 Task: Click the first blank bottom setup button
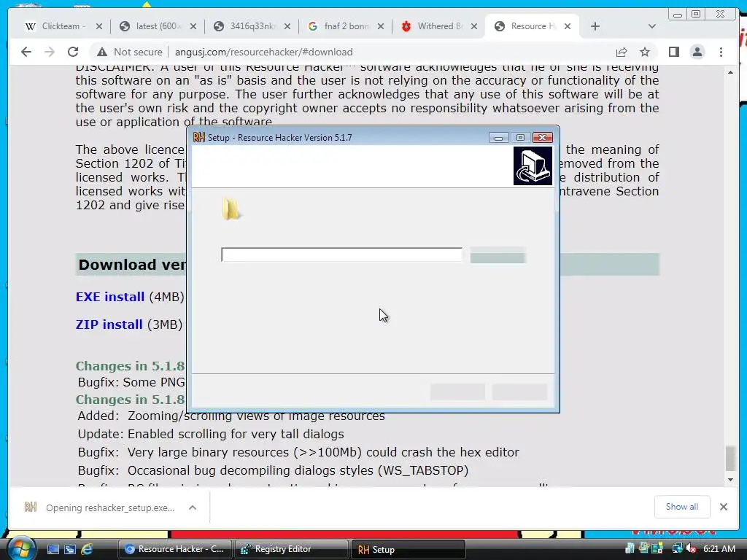457,392
